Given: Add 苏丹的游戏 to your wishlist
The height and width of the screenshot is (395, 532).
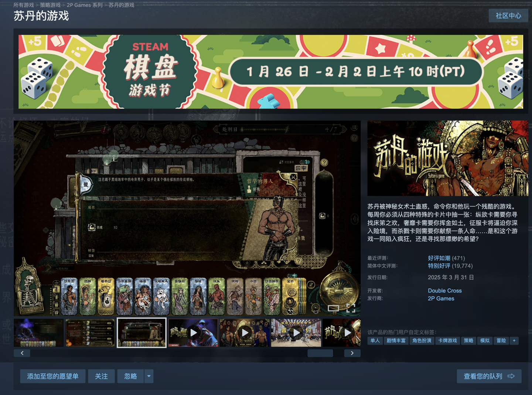Looking at the screenshot, I should [52, 376].
